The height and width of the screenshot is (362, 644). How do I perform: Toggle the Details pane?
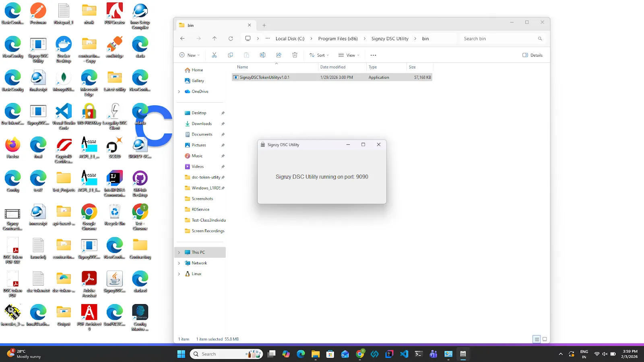click(533, 55)
